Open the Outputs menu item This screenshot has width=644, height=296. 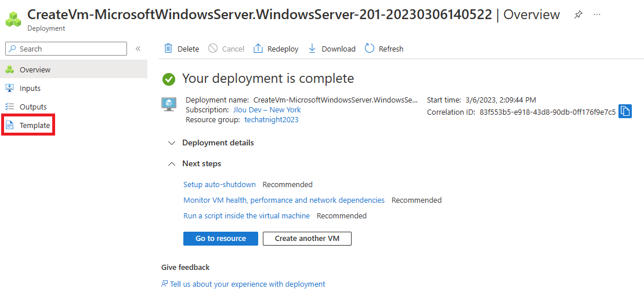click(74, 107)
